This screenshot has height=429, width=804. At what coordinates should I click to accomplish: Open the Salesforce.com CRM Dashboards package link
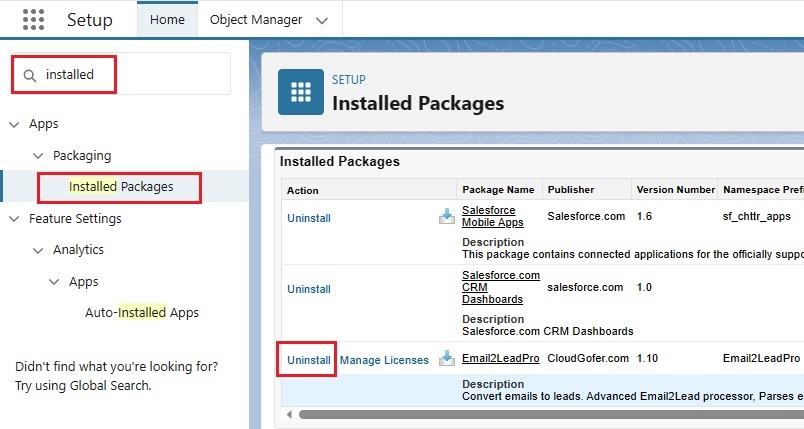[x=500, y=287]
